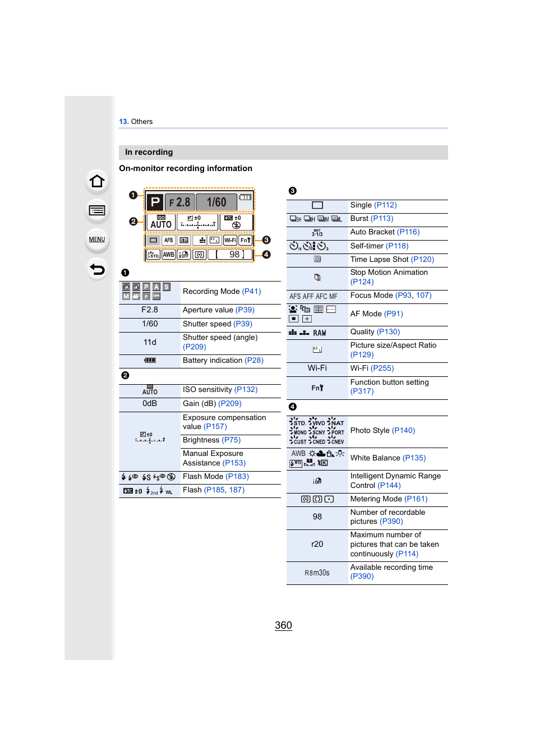Click the P mode icon in monitor diagram
The height and width of the screenshot is (756, 535).
155,202
